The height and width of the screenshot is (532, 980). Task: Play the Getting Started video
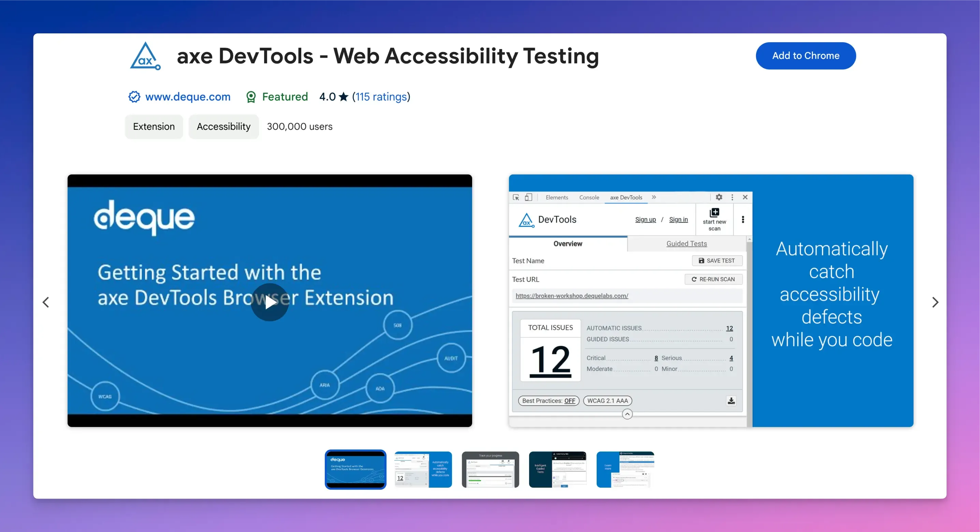coord(270,302)
